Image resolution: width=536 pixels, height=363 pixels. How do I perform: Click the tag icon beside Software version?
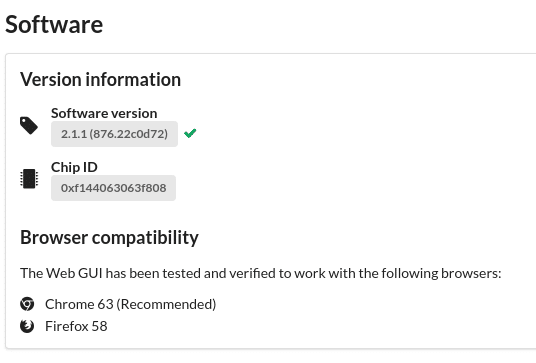[29, 126]
